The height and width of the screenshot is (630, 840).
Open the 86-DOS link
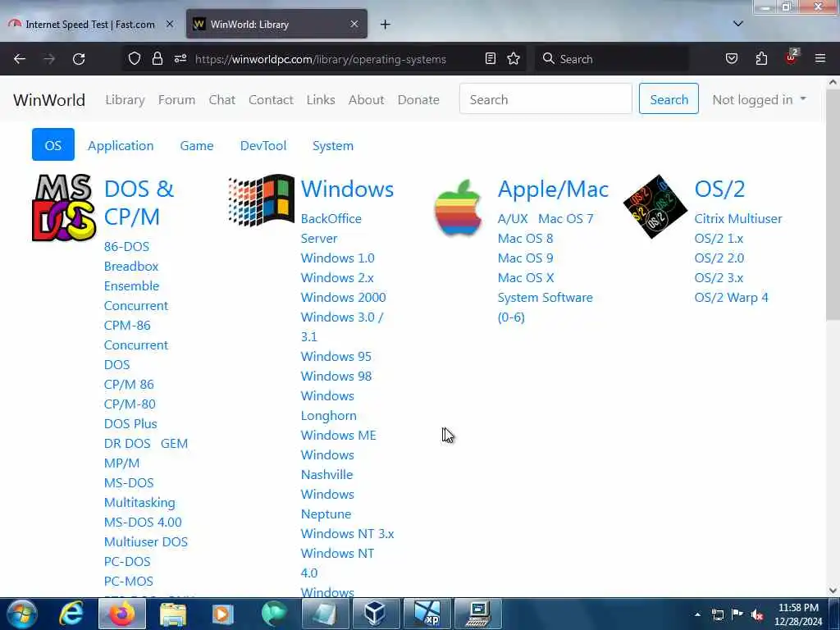click(x=126, y=246)
